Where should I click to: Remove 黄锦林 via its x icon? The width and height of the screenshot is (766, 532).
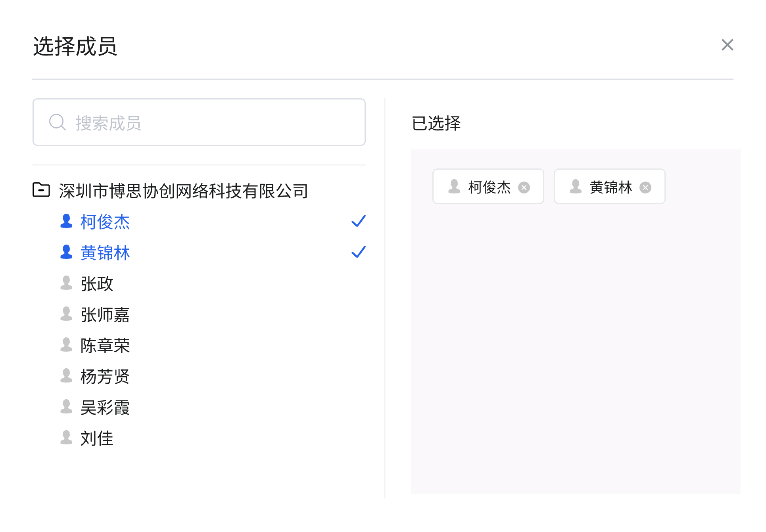[645, 188]
